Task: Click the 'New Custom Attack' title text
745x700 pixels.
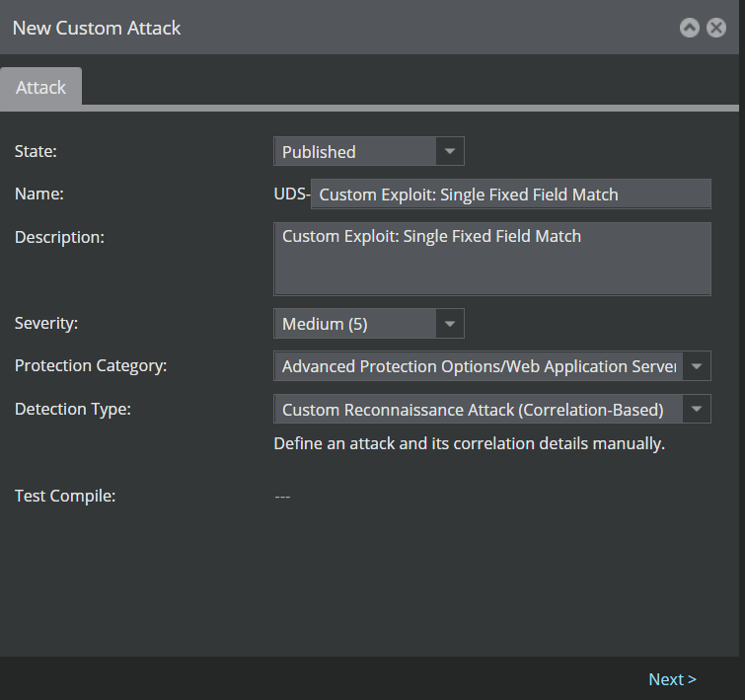Action: [97, 28]
